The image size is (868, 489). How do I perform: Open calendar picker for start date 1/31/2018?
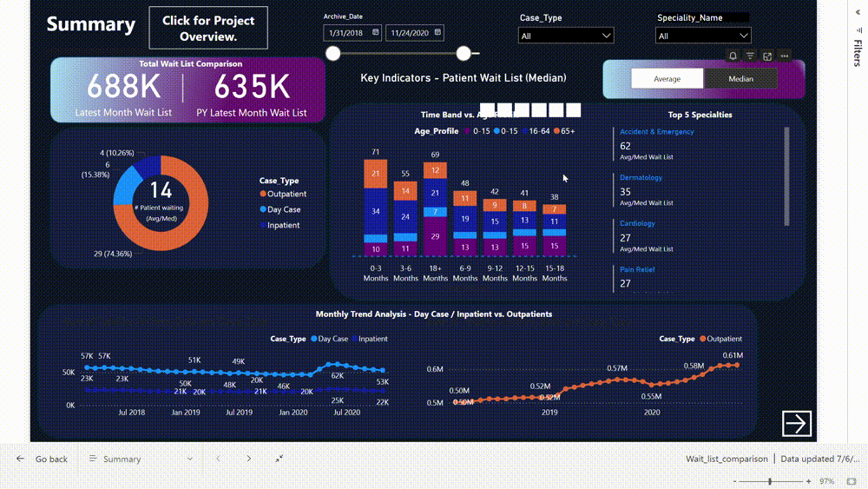pos(376,33)
